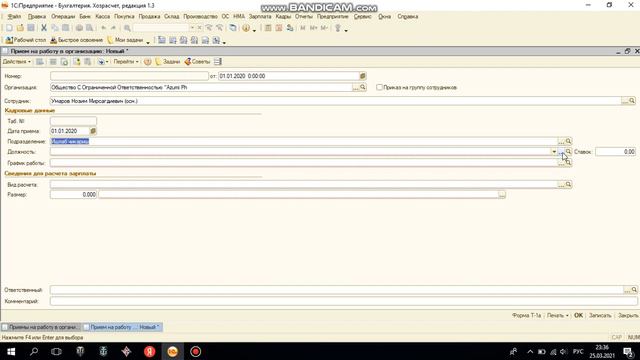The width and height of the screenshot is (640, 360).
Task: Click the Записать button
Action: 600,316
